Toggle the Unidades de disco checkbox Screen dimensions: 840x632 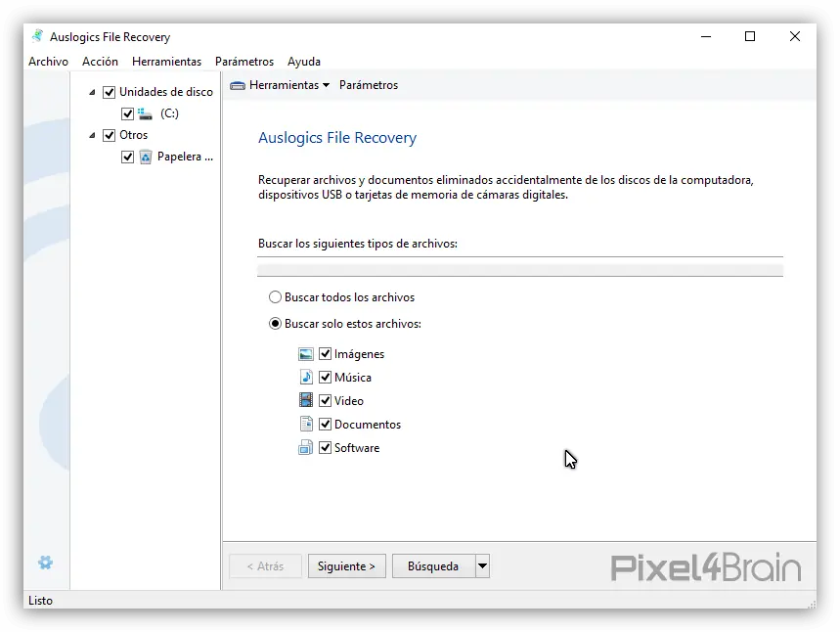(110, 92)
